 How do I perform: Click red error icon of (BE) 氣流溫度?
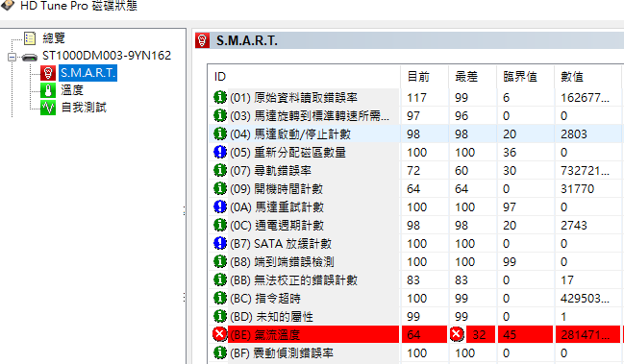(x=219, y=334)
